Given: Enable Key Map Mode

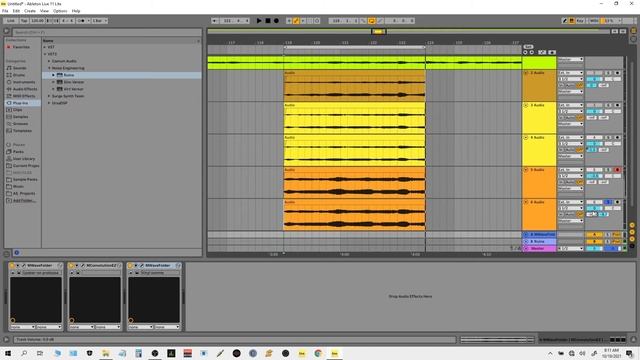Looking at the screenshot, I should coord(580,21).
